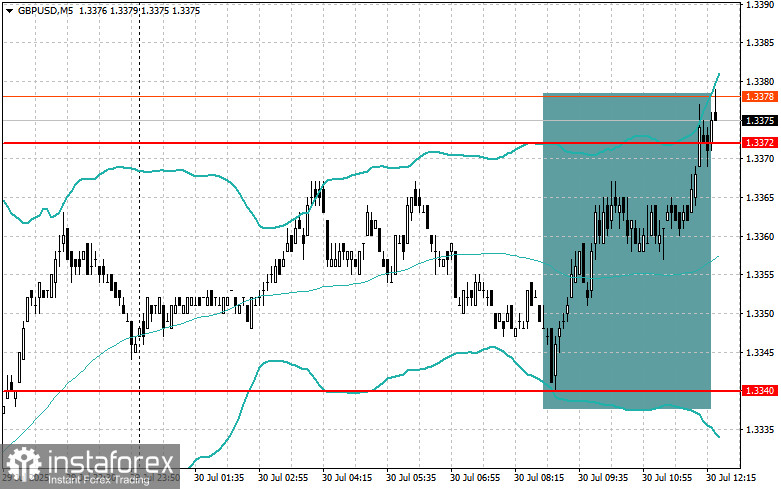Click the price scale value 1.3350
The image size is (781, 489).
click(x=760, y=314)
